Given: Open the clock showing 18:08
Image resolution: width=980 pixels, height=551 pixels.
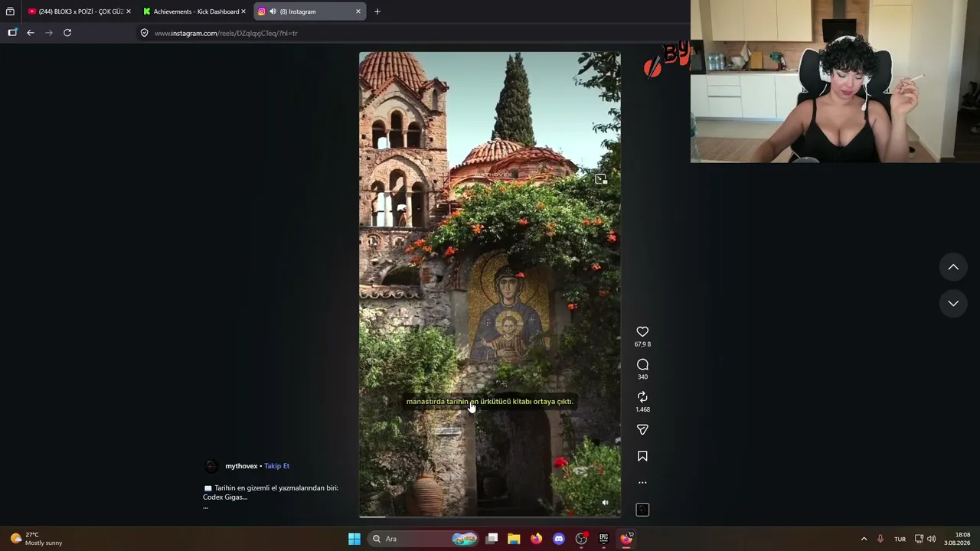Looking at the screenshot, I should [x=957, y=539].
